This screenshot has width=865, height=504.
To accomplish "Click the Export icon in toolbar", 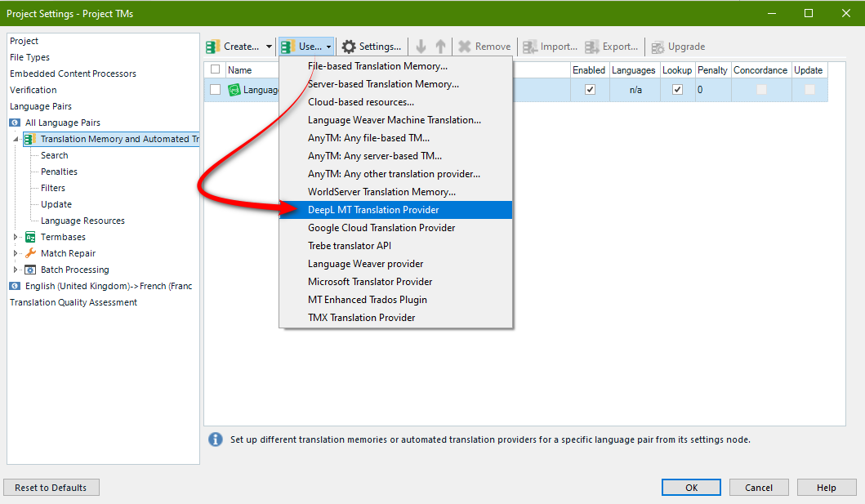I will pos(592,47).
